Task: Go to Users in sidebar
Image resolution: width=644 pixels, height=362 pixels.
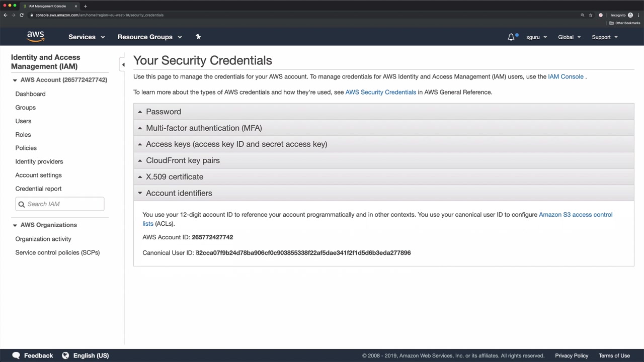Action: [23, 121]
